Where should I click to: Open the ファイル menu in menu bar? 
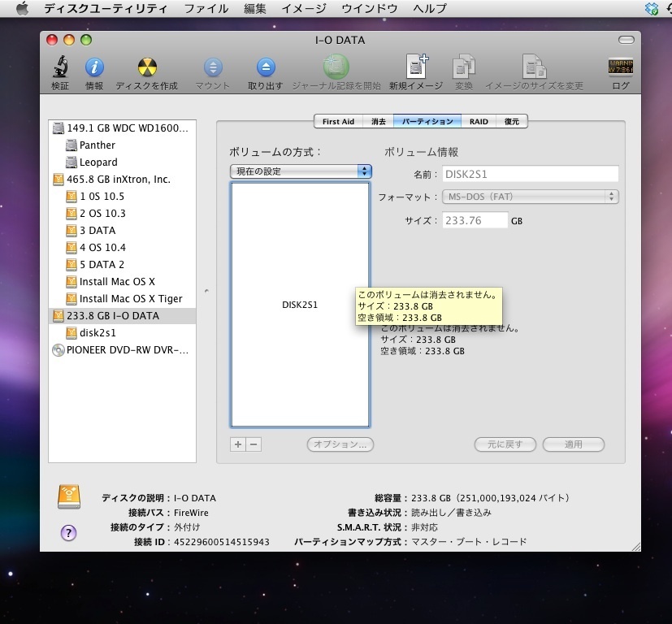pos(206,9)
